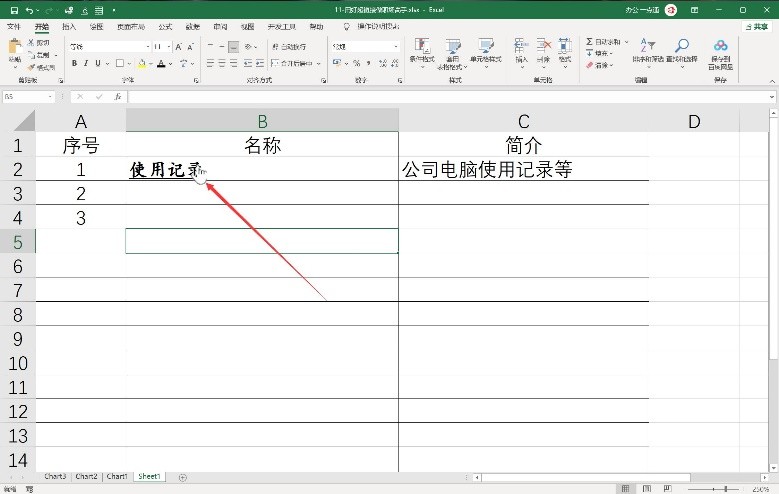
Task: Switch to the Page Layout tab
Action: (131, 26)
